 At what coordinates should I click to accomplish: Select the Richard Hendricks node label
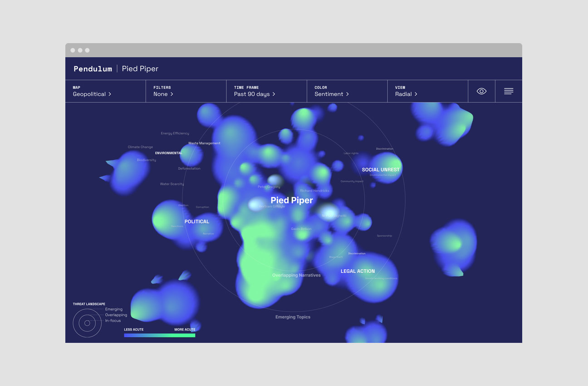pos(314,191)
